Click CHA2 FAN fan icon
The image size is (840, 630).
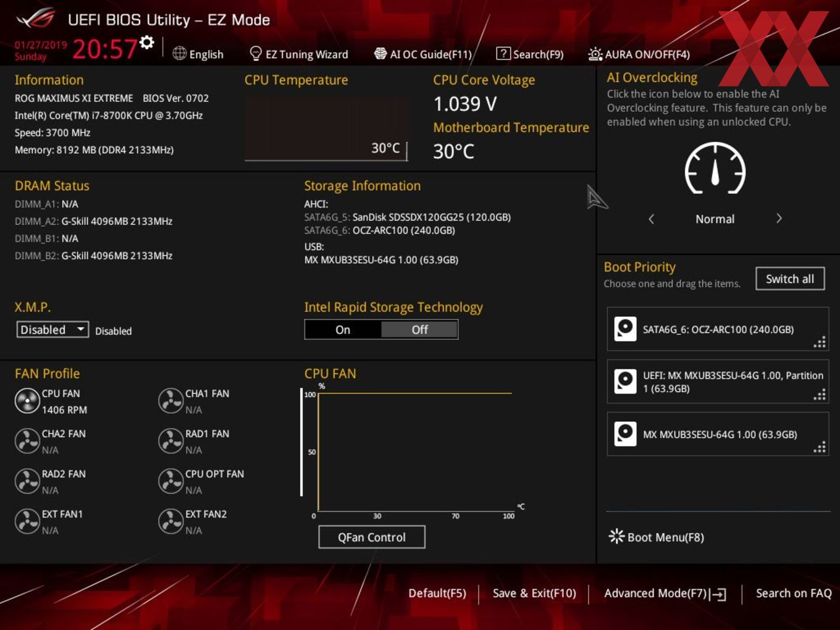click(x=27, y=441)
